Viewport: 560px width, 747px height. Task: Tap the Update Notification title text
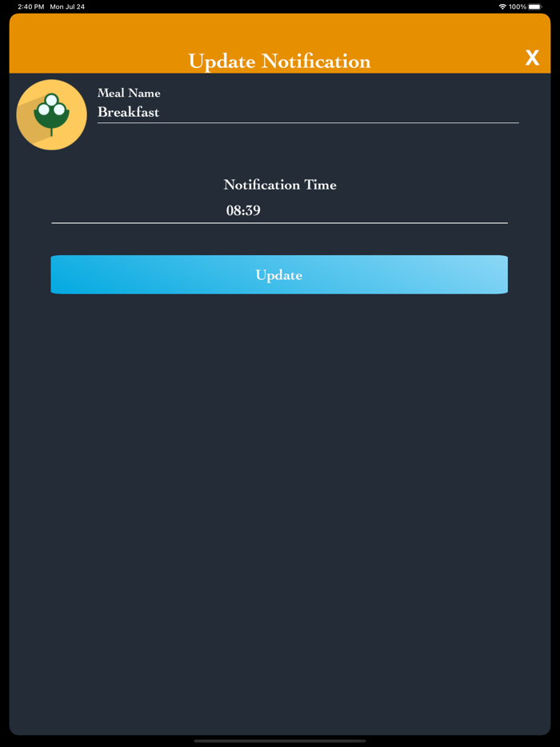point(279,62)
